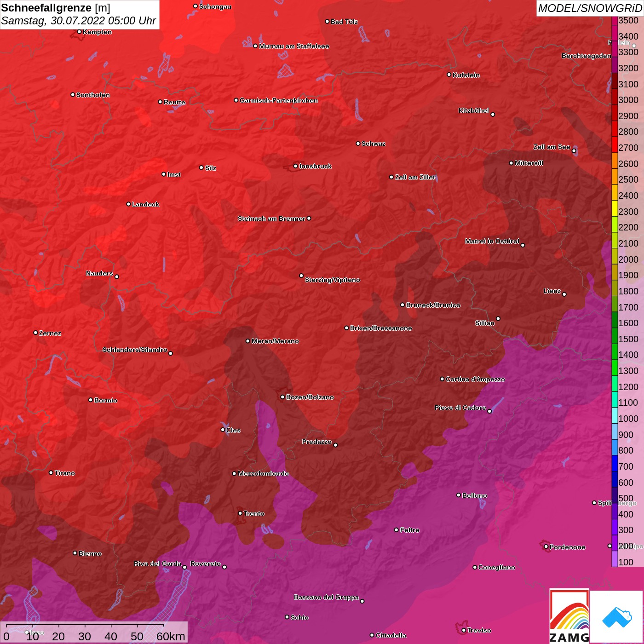Click the Trento city marker dot
Viewport: 644px width, 644px height.
pos(240,513)
